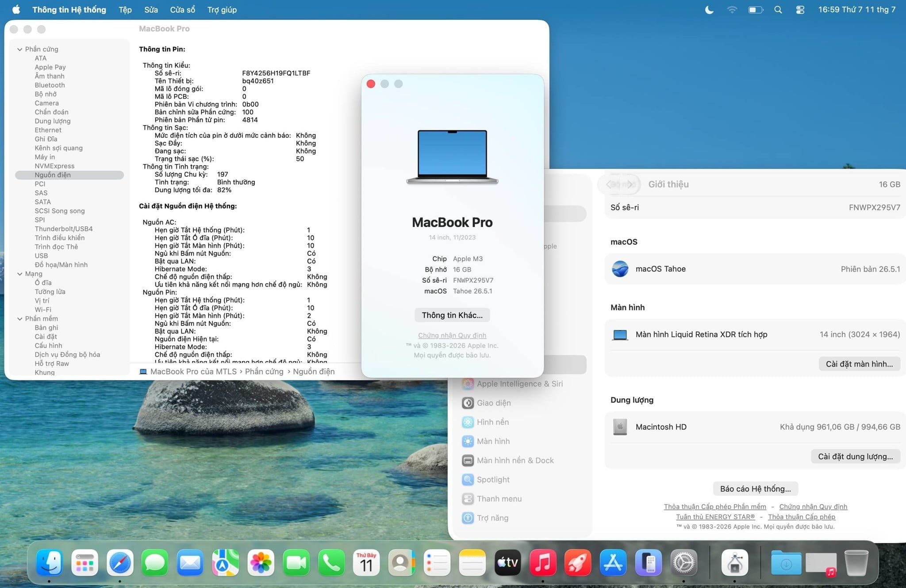The height and width of the screenshot is (588, 906).
Task: Launch FaceTime from the Dock
Action: [x=296, y=562]
